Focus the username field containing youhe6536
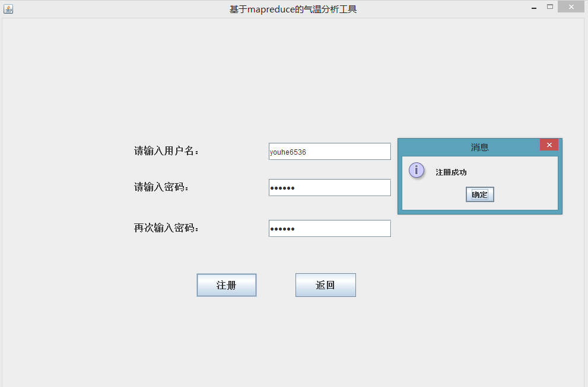Screen dimensions: 588x387 coord(330,152)
